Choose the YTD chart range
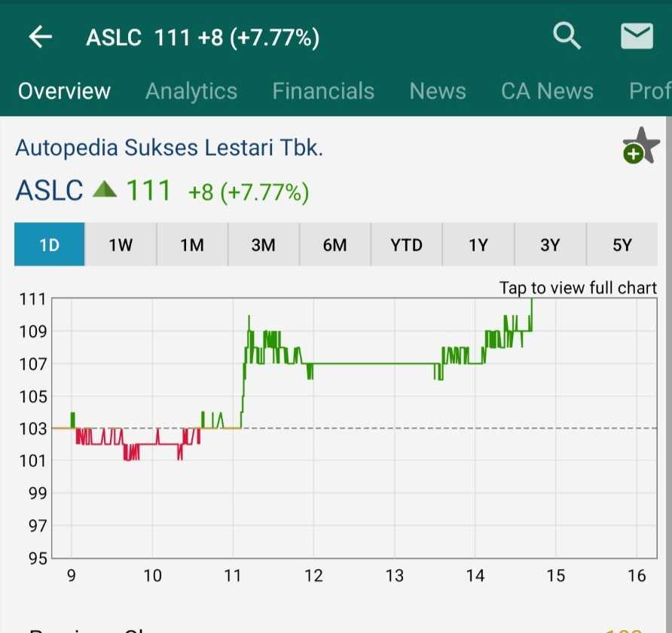Screen dimensions: 672x633 click(x=407, y=245)
